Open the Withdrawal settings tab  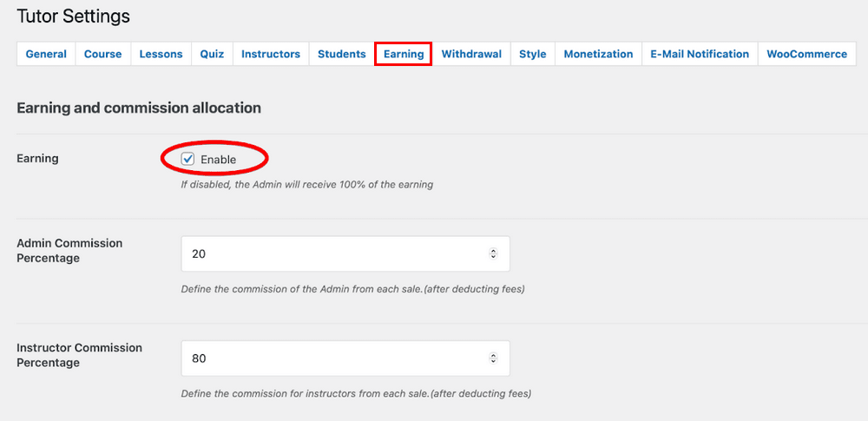click(471, 54)
